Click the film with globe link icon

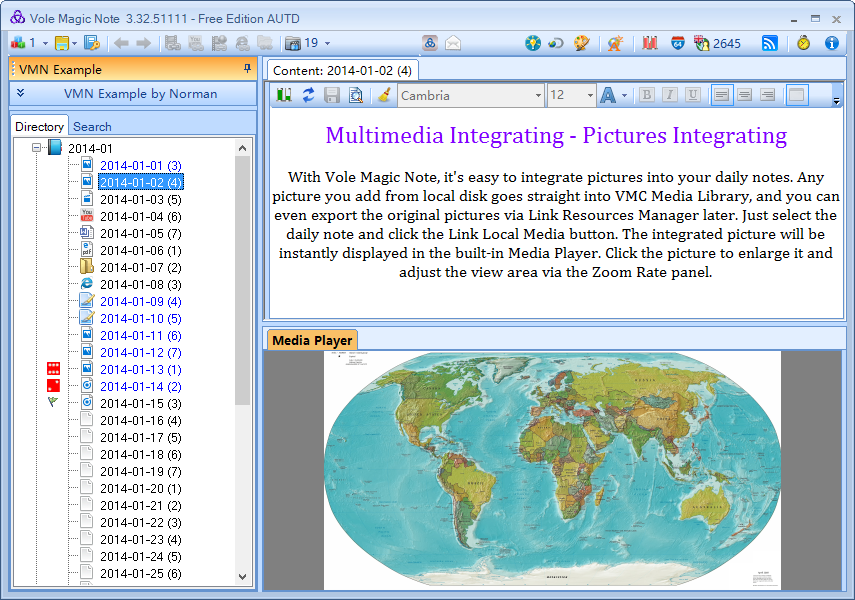click(219, 43)
